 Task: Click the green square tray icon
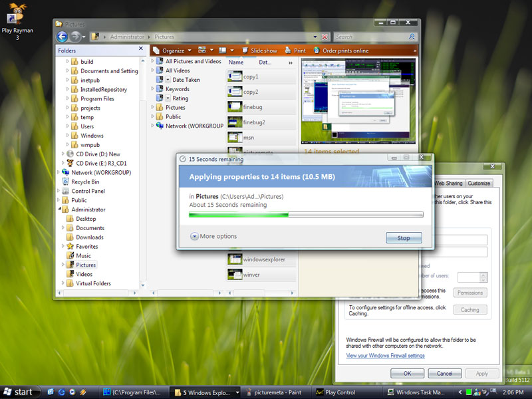(469, 392)
